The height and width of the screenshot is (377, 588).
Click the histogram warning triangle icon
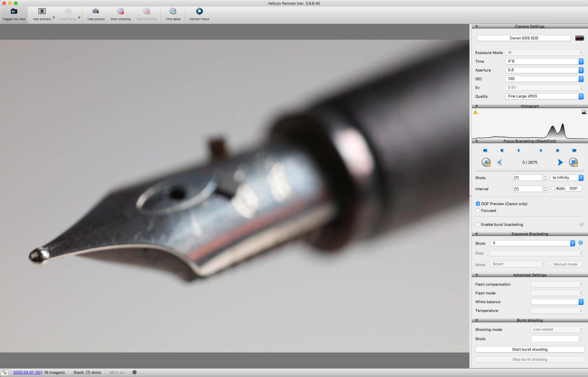(476, 112)
